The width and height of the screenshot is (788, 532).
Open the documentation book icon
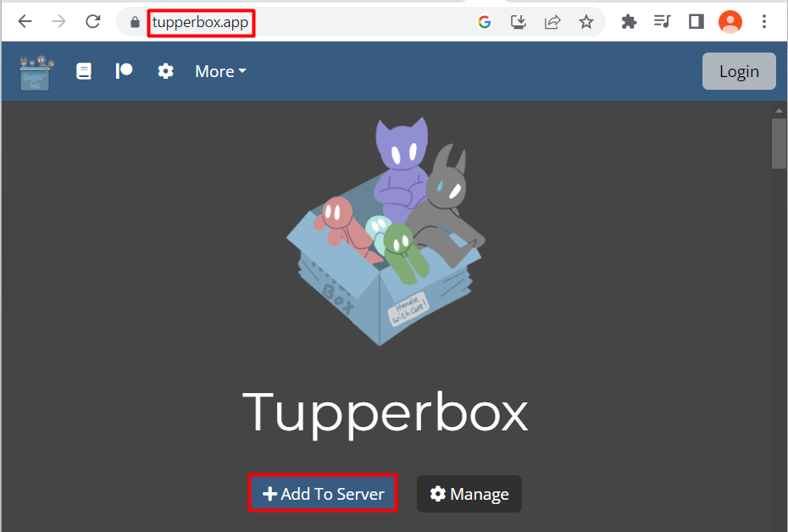84,71
